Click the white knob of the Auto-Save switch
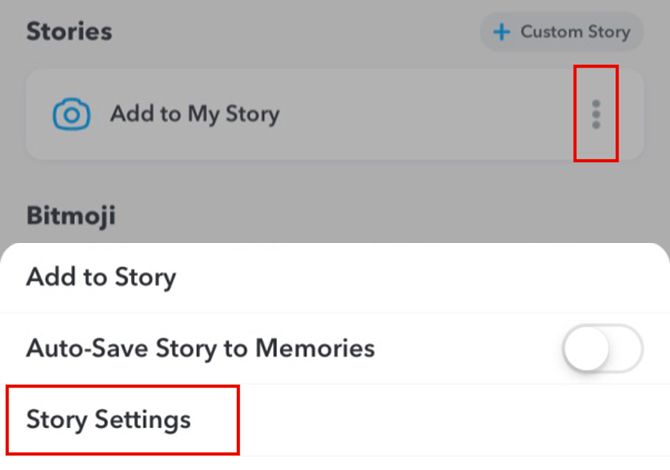670x470 pixels. click(x=587, y=349)
